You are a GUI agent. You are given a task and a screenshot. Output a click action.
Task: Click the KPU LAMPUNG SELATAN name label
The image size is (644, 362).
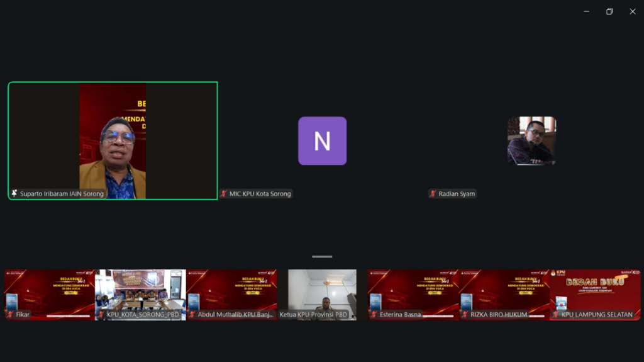(597, 314)
